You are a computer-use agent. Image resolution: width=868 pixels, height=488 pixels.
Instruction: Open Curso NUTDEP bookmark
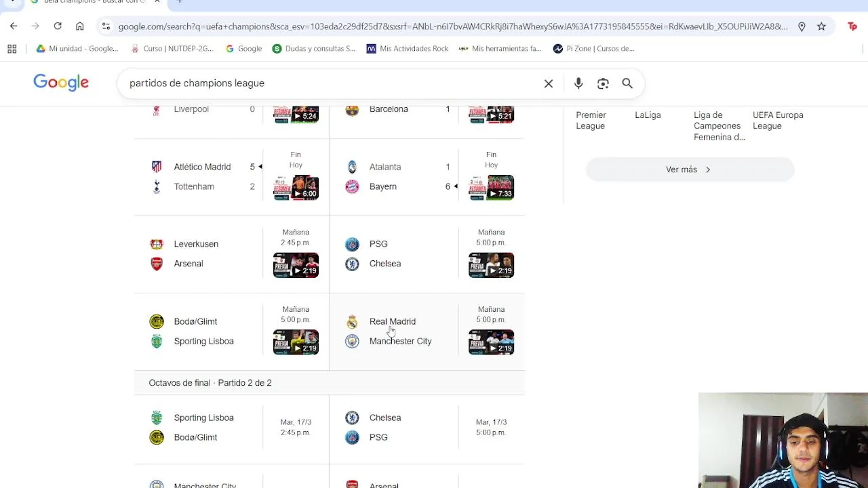(172, 49)
